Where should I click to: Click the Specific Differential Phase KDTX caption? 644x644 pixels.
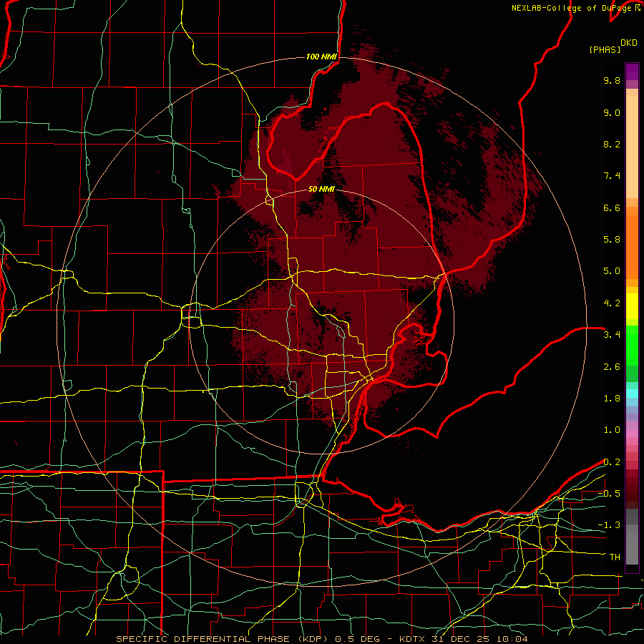[321, 639]
